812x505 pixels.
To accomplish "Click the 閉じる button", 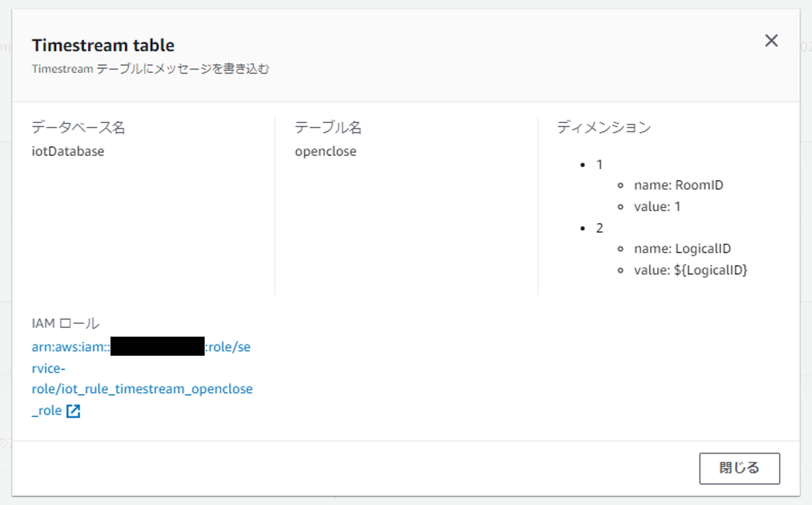I will tap(739, 468).
